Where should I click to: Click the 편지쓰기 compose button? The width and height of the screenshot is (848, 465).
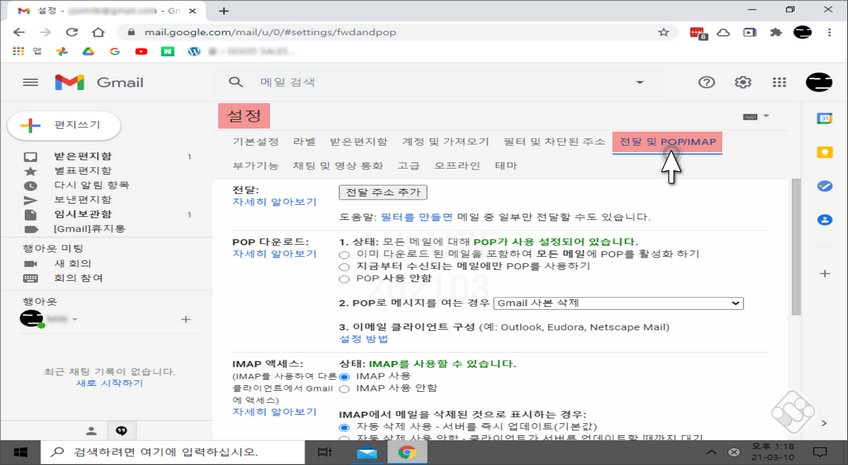tap(64, 125)
